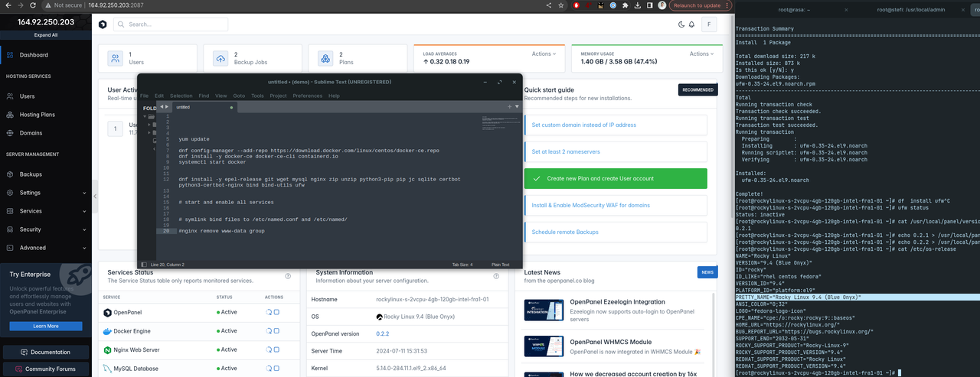Open Chrome side panel icon
This screenshot has width=980, height=377.
point(649,5)
